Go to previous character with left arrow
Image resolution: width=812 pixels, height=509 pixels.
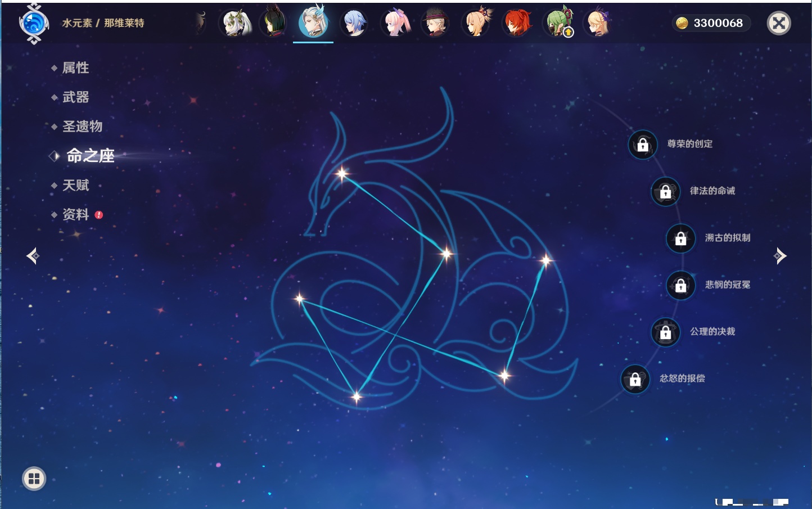point(33,256)
